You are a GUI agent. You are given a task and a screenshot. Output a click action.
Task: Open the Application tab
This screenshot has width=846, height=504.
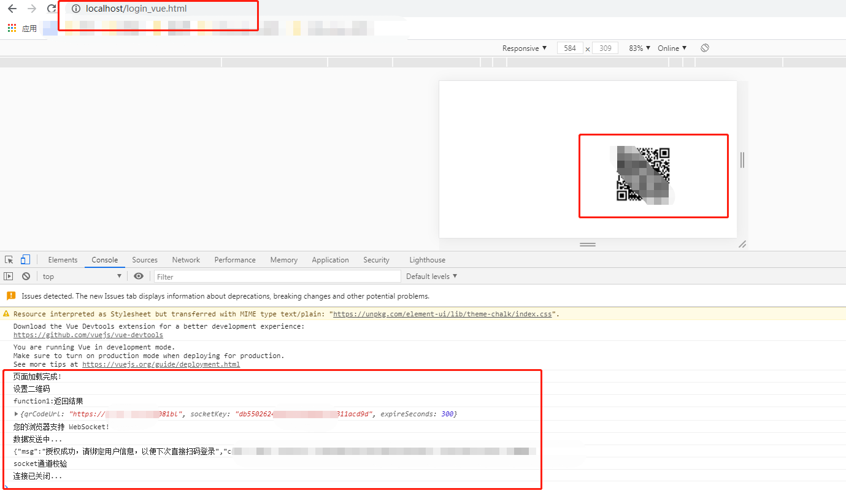[330, 260]
